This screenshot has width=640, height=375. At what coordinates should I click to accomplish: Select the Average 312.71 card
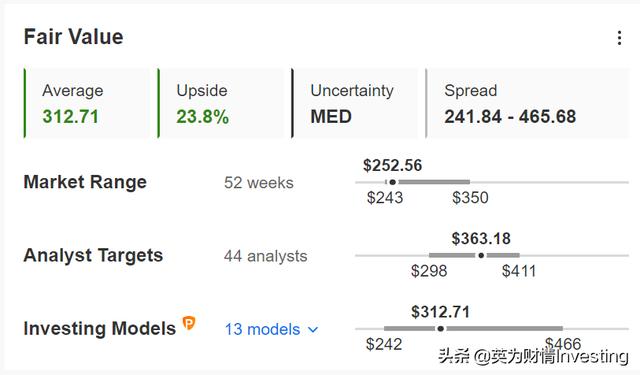tap(87, 103)
